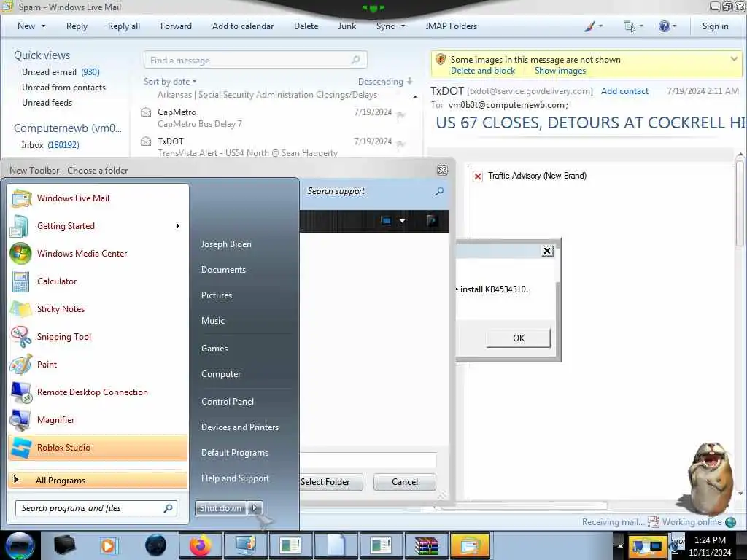Screen dimensions: 747x560
Task: Click OK in the KB4534310 dialog
Action: [x=519, y=338]
